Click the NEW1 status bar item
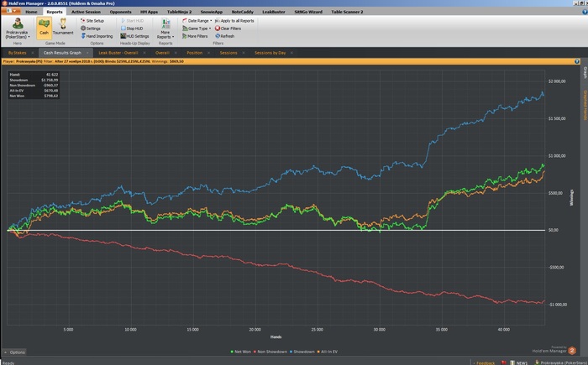Viewport: 588px width, 365px height. coord(518,362)
